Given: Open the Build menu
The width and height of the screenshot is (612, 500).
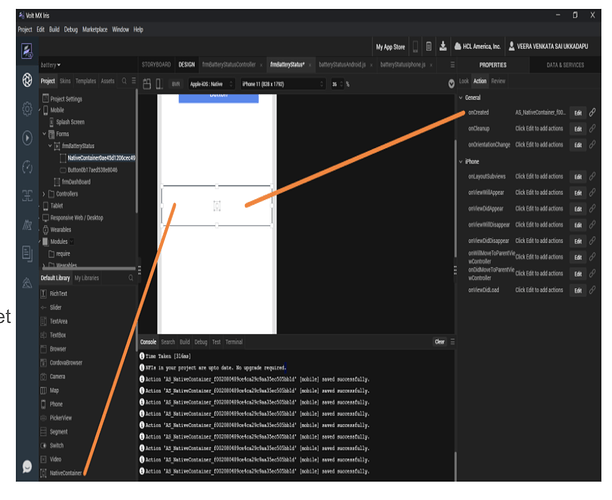Looking at the screenshot, I should (54, 29).
